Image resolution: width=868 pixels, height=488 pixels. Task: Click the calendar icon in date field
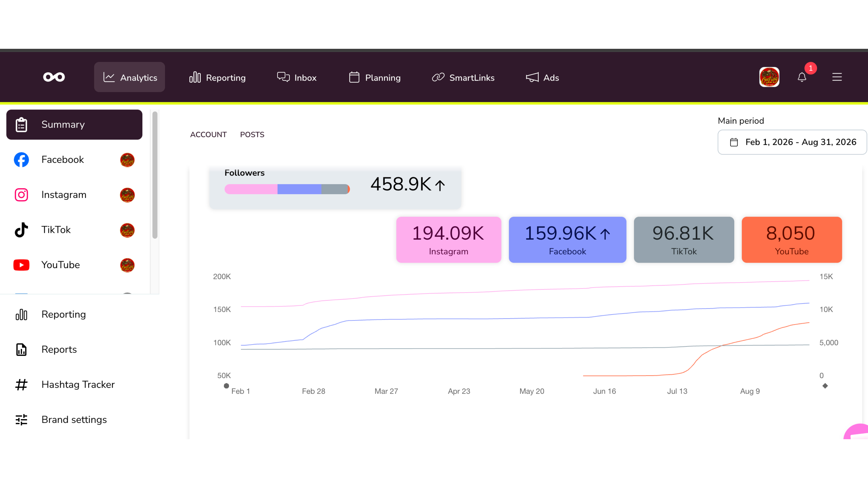(x=734, y=142)
